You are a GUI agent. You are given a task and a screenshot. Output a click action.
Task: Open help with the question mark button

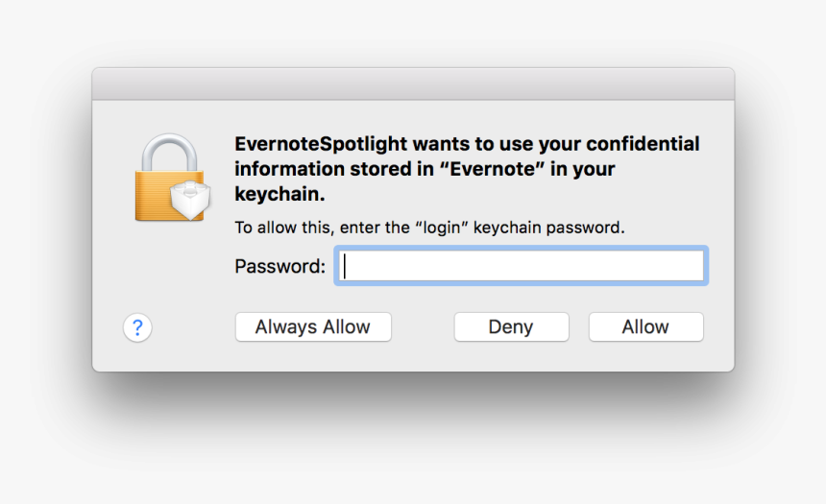pos(137,327)
